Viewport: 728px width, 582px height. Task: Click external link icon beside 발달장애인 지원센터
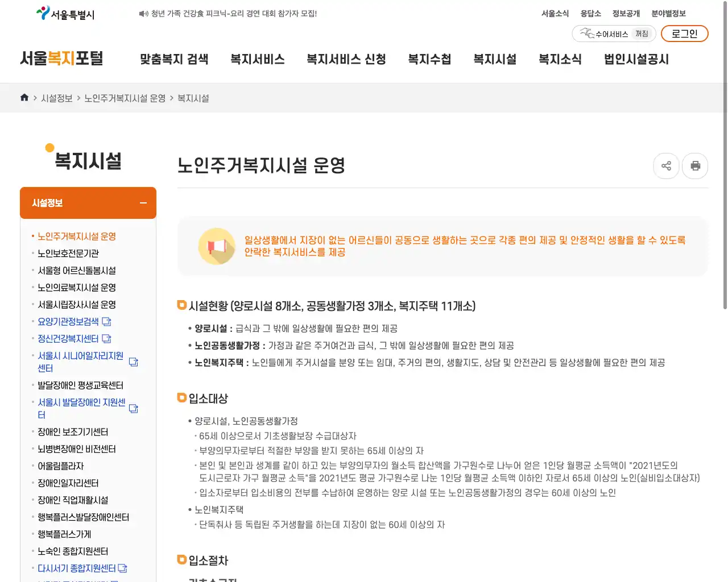pyautogui.click(x=134, y=409)
